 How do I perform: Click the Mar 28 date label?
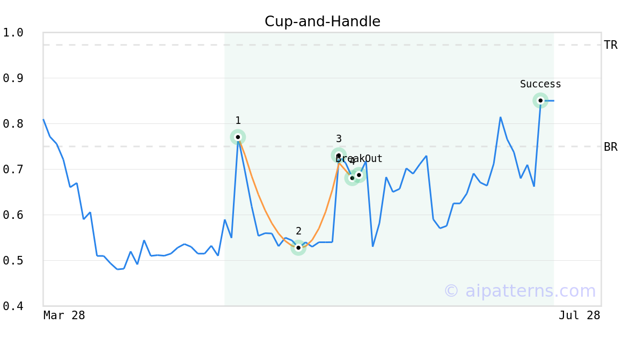tap(64, 315)
